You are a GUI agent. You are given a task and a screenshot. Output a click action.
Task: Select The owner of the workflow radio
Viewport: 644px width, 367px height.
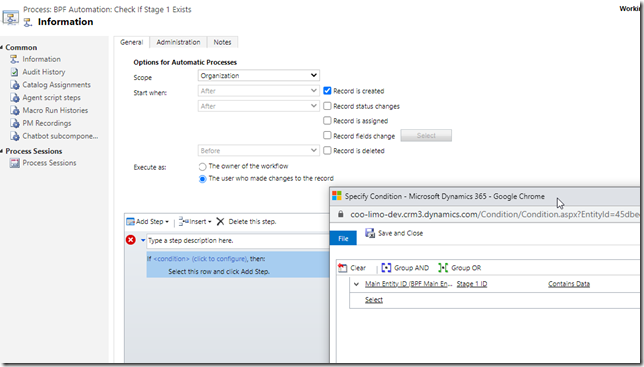[202, 167]
